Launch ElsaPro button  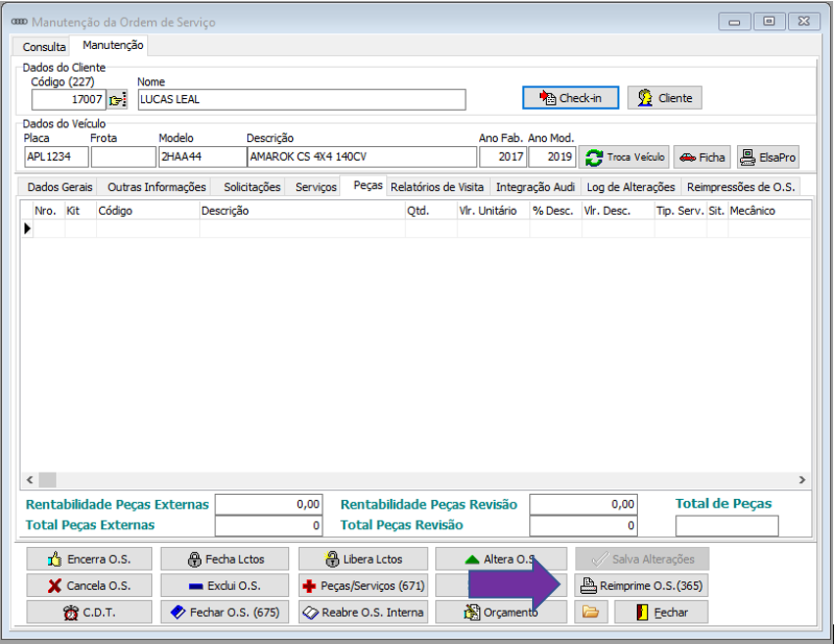[x=767, y=157]
